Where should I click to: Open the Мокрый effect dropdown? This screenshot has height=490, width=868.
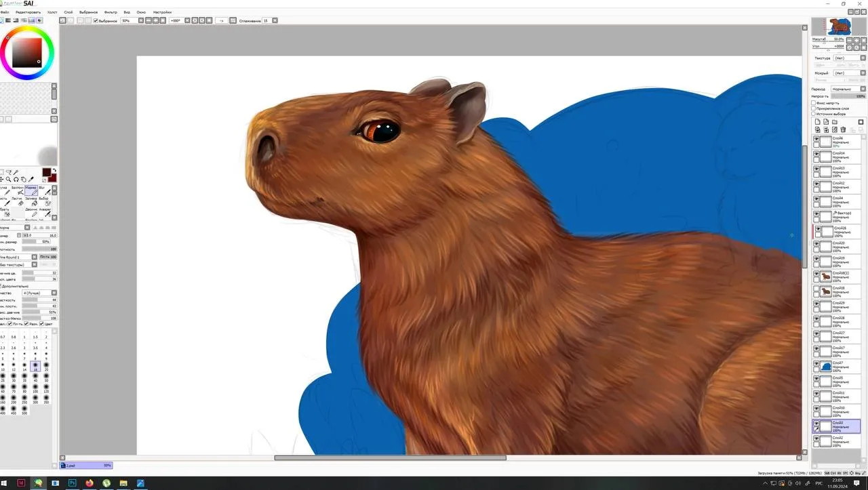tap(849, 73)
